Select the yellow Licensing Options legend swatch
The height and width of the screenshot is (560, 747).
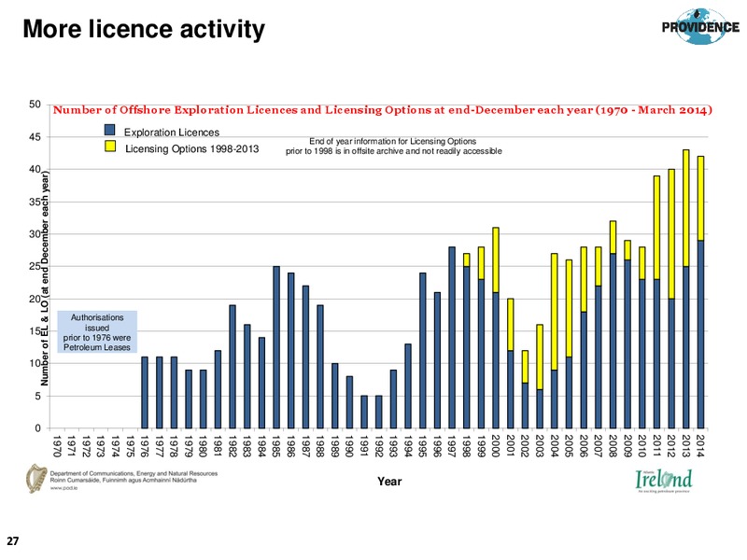[x=109, y=147]
